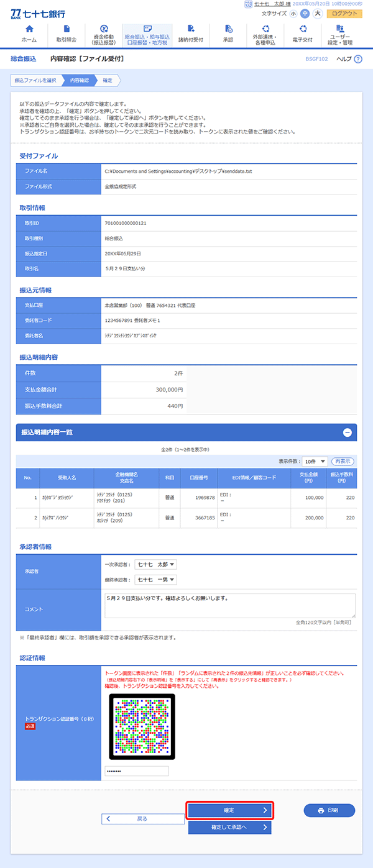The height and width of the screenshot is (868, 373).
Task: Click the 確定して承認へ button
Action: pos(229,827)
